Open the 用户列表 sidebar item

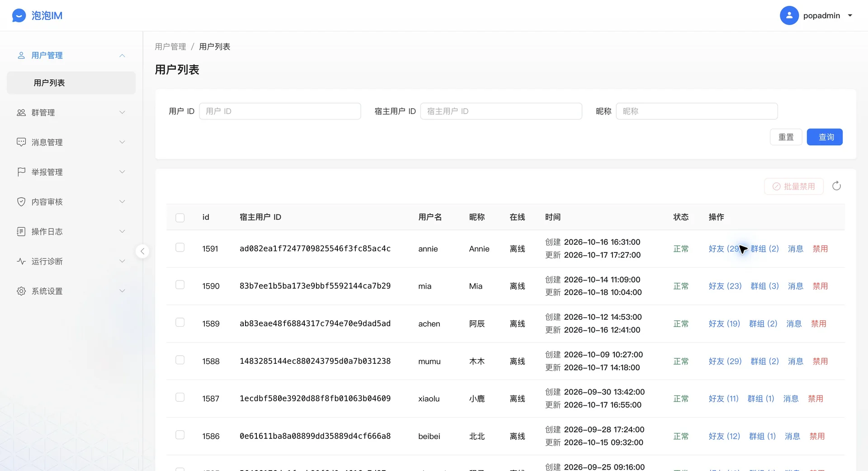click(71, 83)
